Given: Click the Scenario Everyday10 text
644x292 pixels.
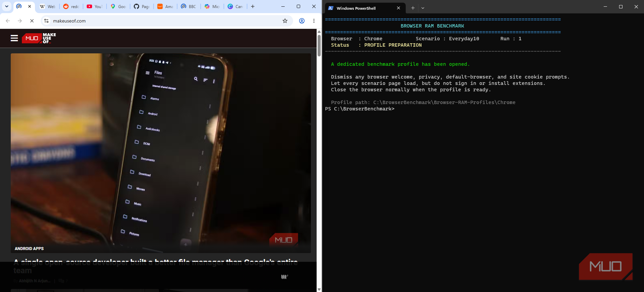Looking at the screenshot, I should [447, 39].
